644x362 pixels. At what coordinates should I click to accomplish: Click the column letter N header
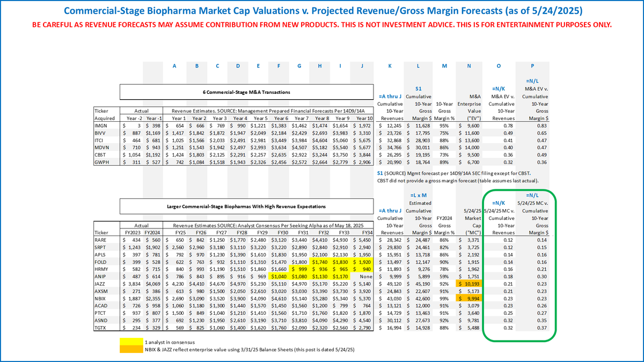[x=470, y=66]
